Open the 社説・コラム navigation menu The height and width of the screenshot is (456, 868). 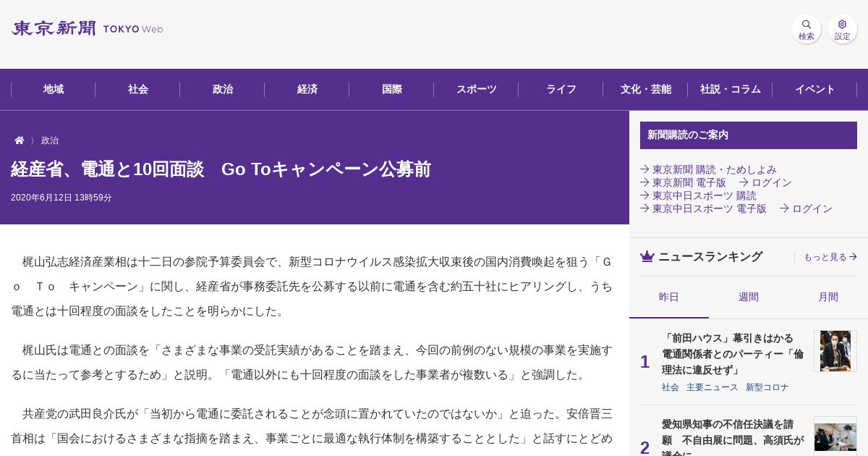pos(731,89)
